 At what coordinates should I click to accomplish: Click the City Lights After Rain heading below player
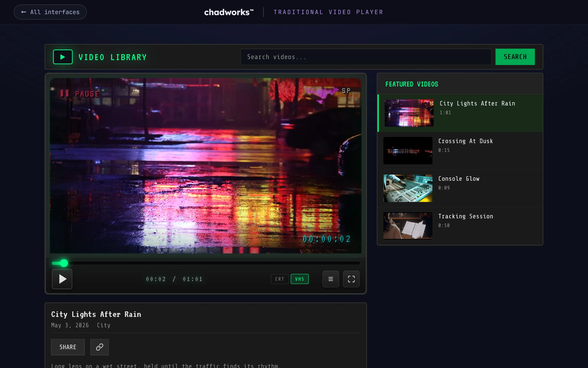(96, 314)
